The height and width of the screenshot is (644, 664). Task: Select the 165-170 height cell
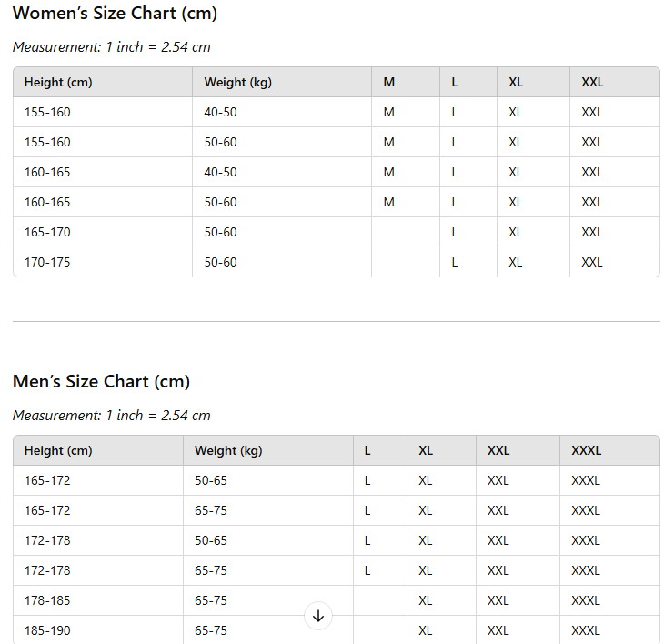(x=47, y=232)
